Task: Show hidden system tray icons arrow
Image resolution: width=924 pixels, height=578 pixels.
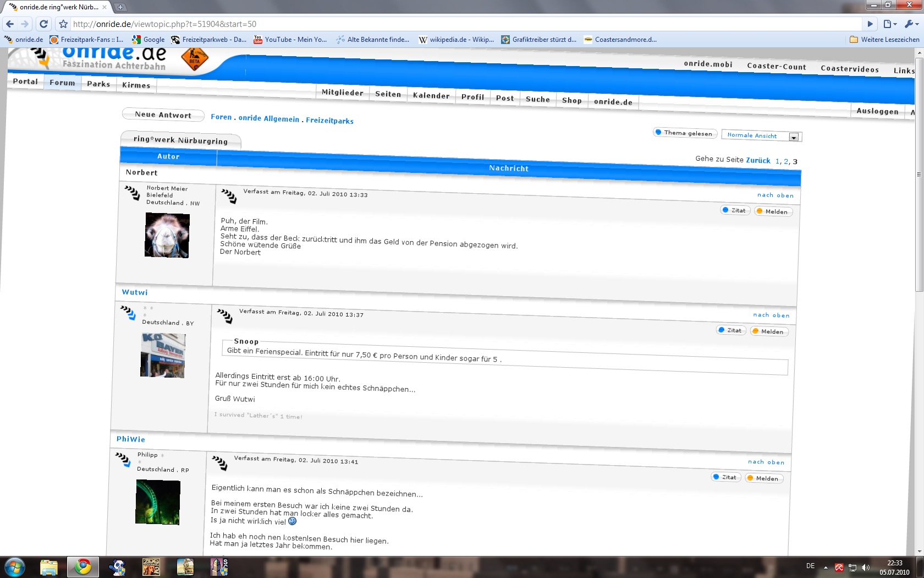Action: coord(826,567)
